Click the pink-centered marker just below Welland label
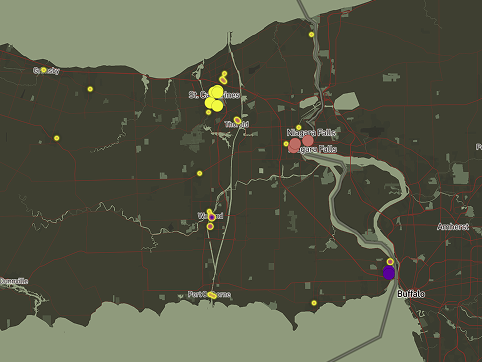This screenshot has height=362, width=482. point(210,227)
